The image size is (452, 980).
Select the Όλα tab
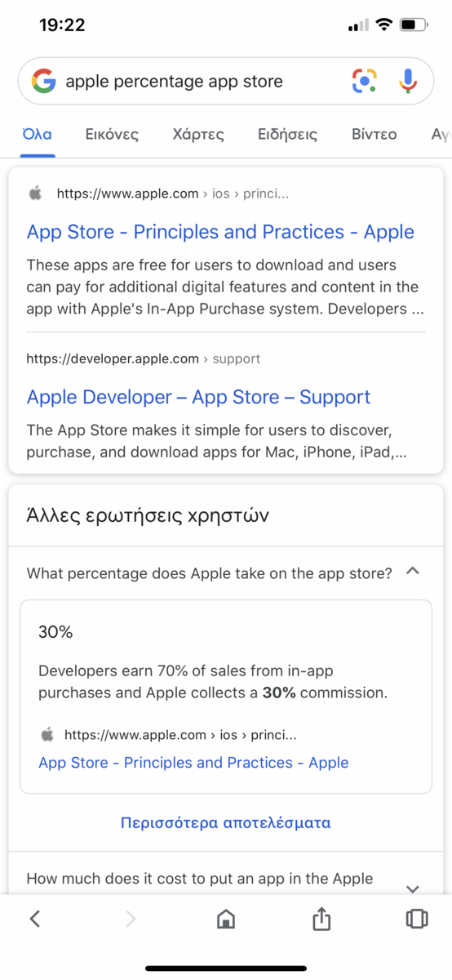[x=38, y=135]
